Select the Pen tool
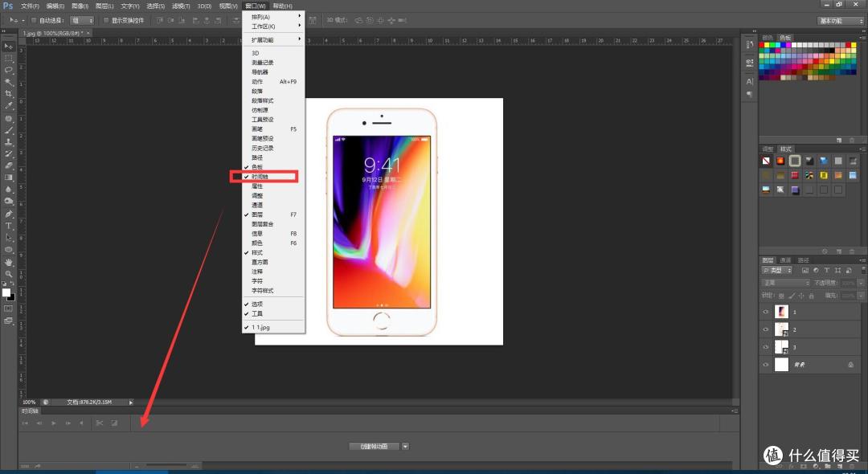 9,214
